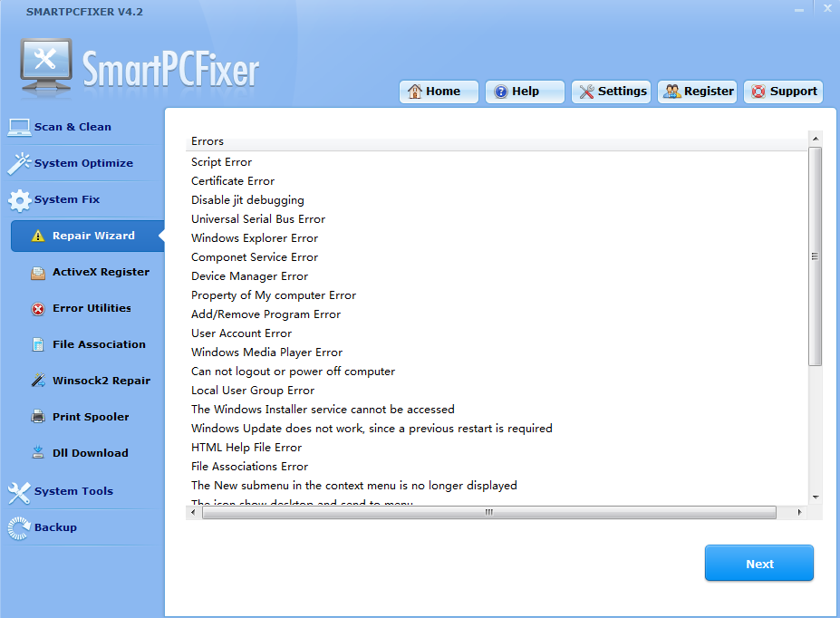This screenshot has width=840, height=618.
Task: Click the Settings wrench icon
Action: [587, 92]
